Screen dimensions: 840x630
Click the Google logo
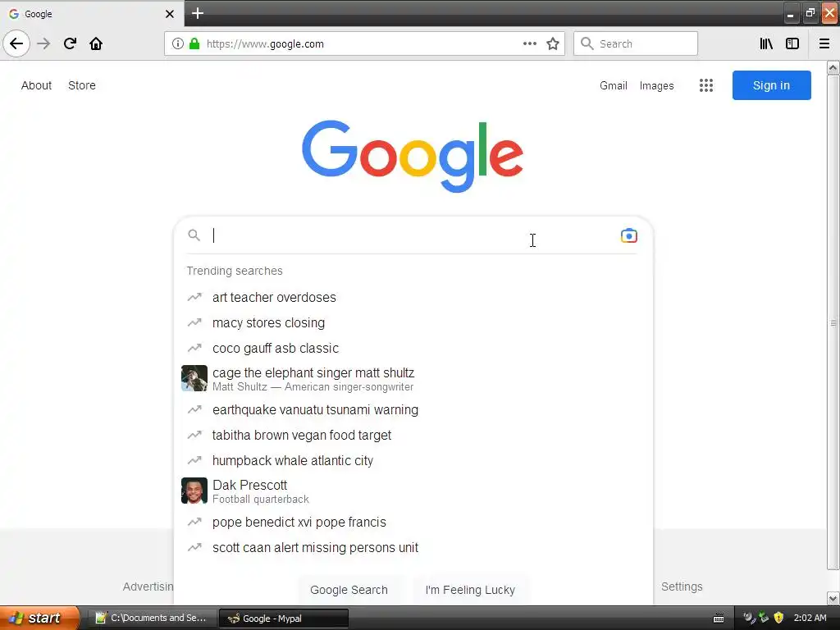point(412,156)
